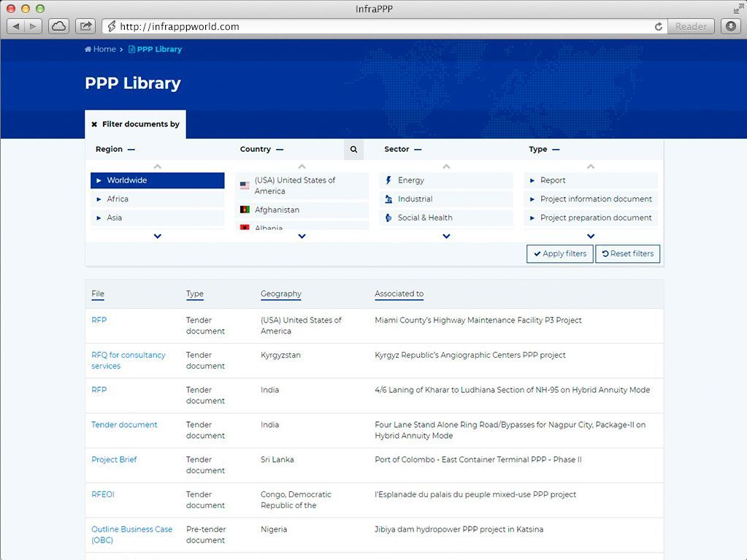Click the browser address bar
The width and height of the screenshot is (747, 560).
(x=380, y=26)
